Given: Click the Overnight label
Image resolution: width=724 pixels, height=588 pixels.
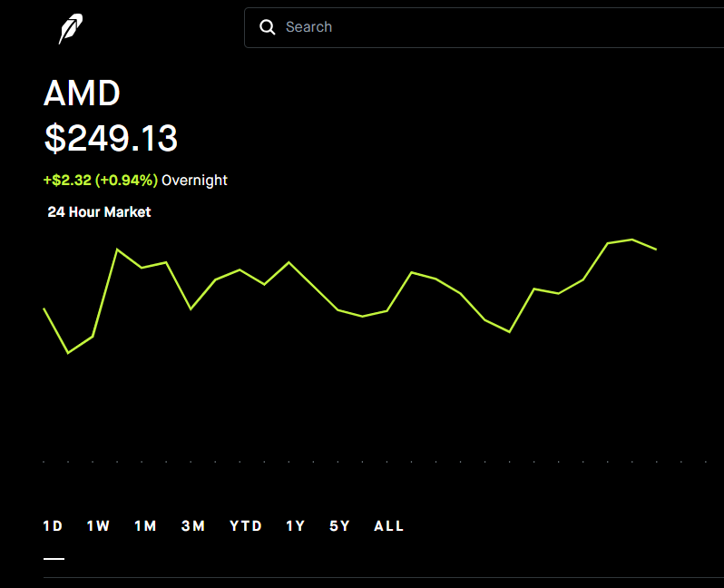Looking at the screenshot, I should 194,181.
